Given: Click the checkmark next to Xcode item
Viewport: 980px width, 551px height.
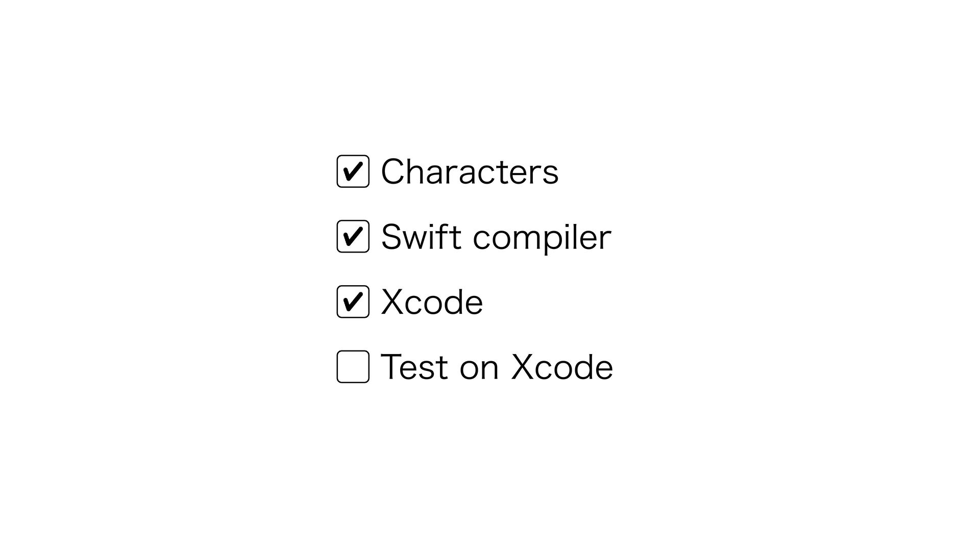Looking at the screenshot, I should pyautogui.click(x=353, y=302).
